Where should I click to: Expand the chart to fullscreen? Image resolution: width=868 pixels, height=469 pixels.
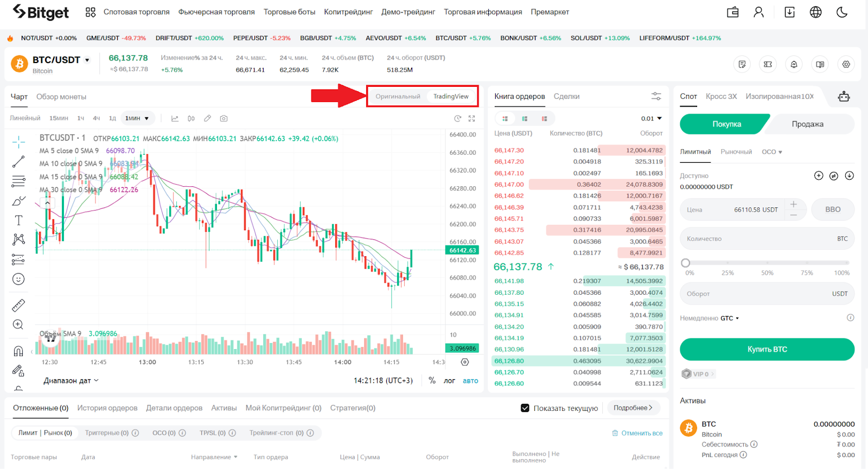point(472,118)
